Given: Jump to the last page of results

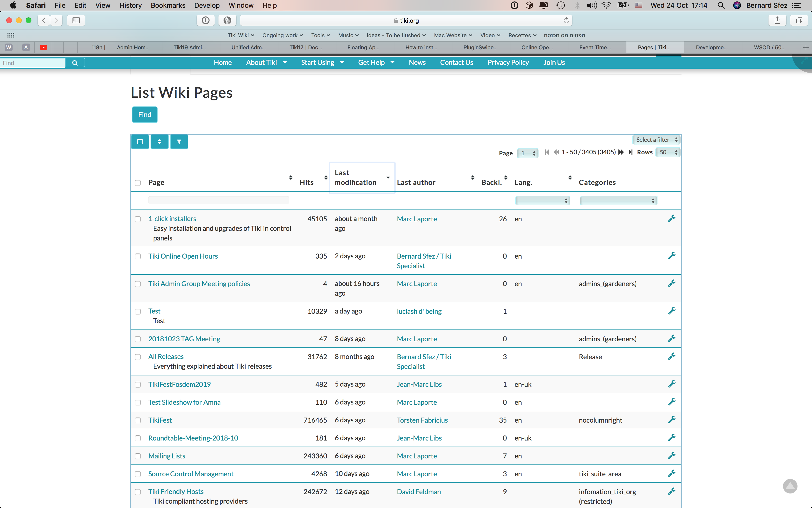Looking at the screenshot, I should pyautogui.click(x=631, y=152).
